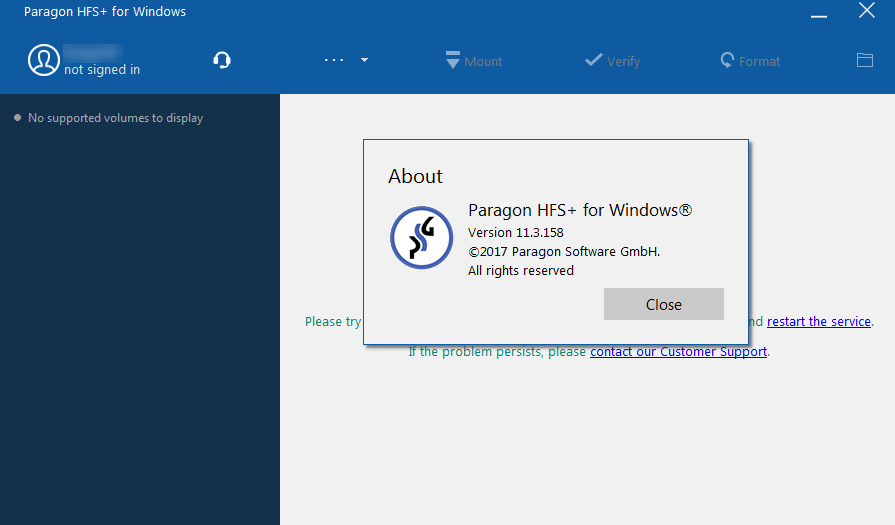Click the Verify toolbar button
Viewport: 895px width, 525px height.
(612, 60)
